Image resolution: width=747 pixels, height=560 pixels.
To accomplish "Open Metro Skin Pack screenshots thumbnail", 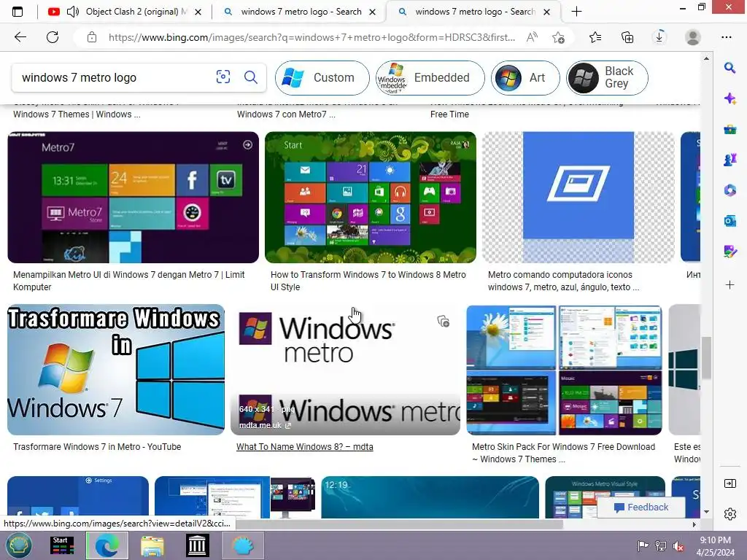I will (x=564, y=370).
